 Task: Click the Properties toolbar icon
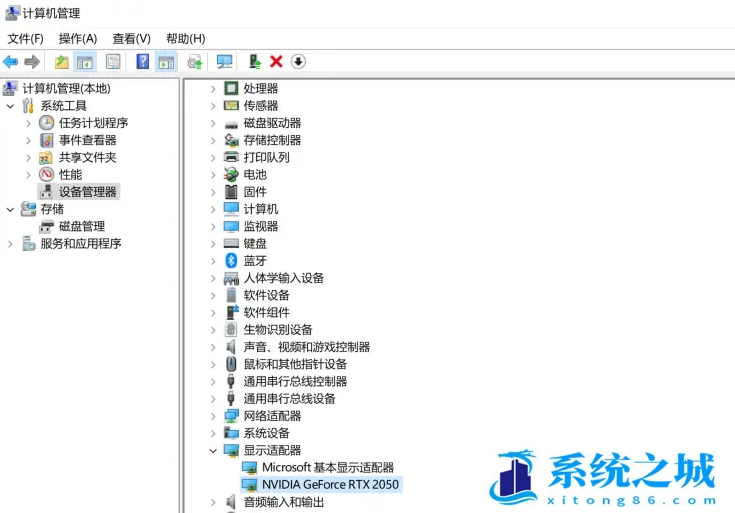click(x=113, y=62)
